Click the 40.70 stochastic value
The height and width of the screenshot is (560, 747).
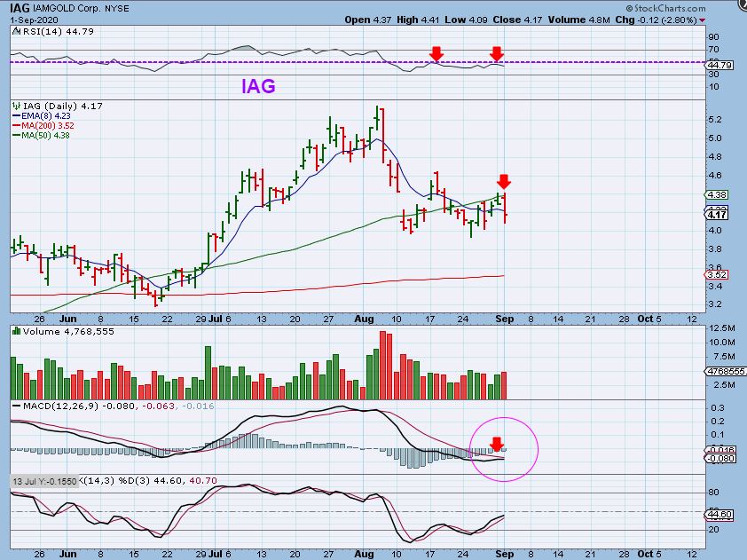[x=203, y=481]
